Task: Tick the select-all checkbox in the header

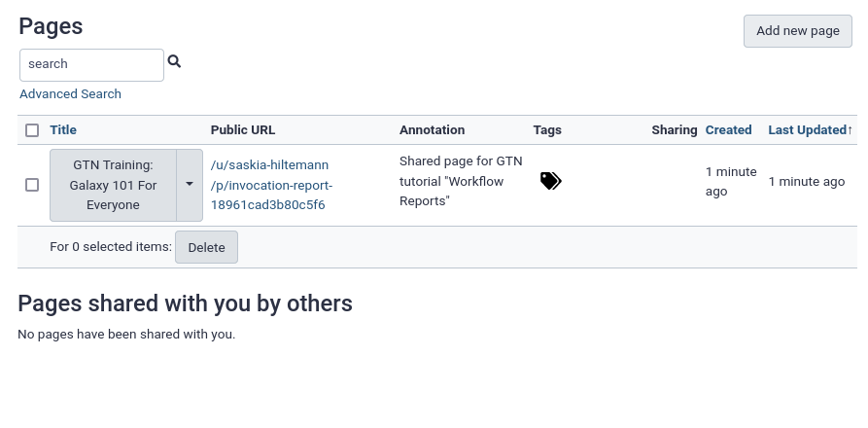Action: point(32,130)
